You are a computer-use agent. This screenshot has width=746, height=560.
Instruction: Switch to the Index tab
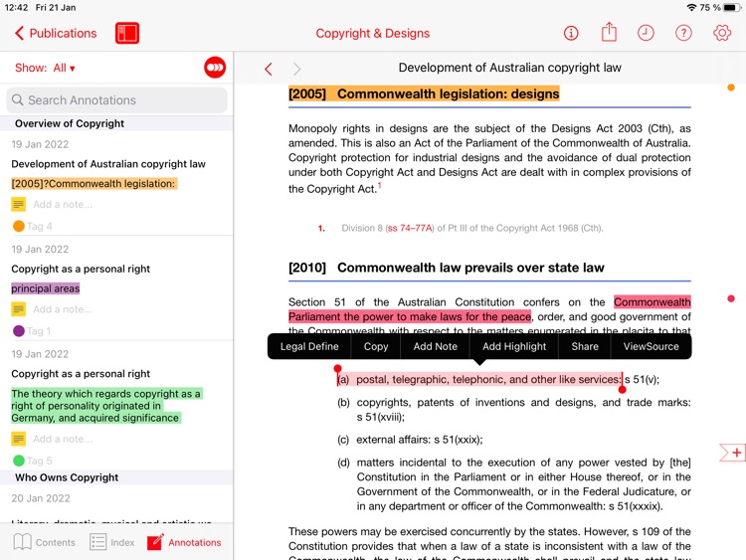[112, 542]
